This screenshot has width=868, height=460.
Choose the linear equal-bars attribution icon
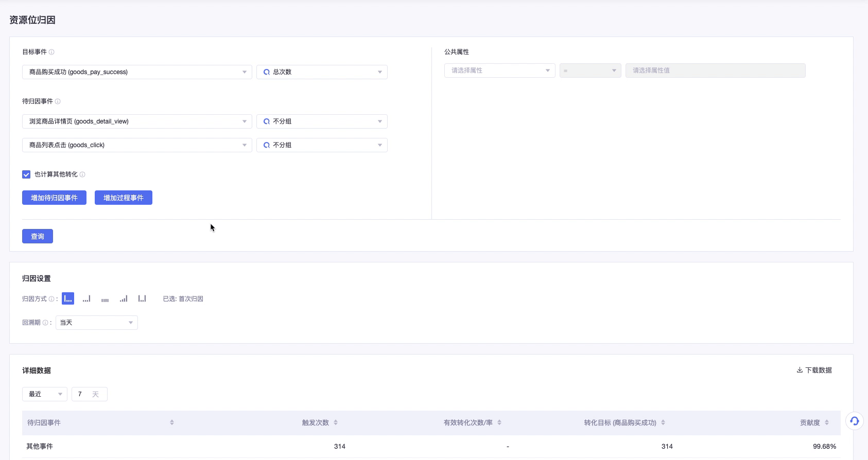tap(105, 298)
